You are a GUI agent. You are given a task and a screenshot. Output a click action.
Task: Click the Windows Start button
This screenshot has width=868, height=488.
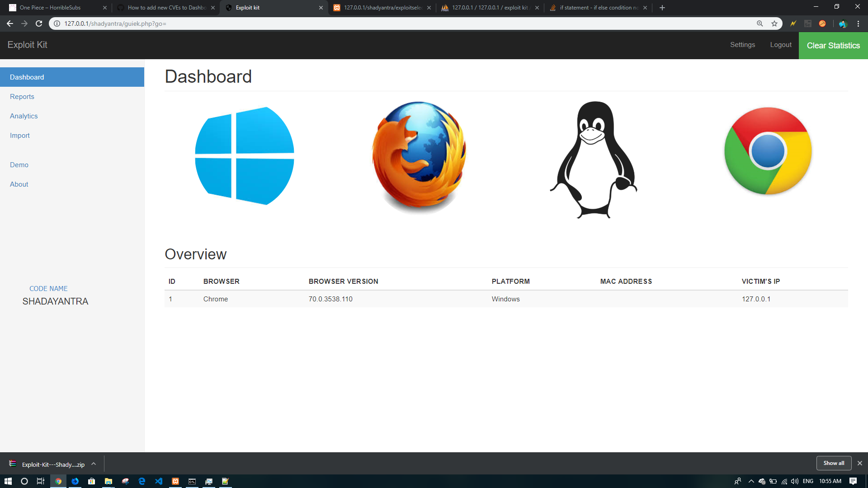tap(8, 481)
